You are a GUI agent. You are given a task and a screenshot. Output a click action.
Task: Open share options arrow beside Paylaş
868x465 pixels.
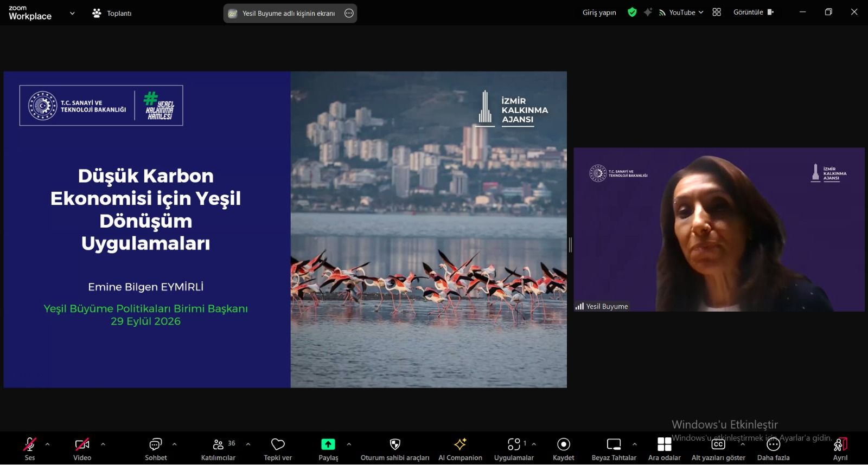[x=349, y=444]
